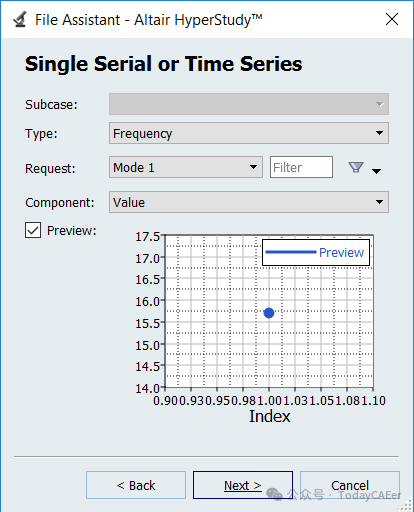
Task: Close the File Assistant dialog
Action: pyautogui.click(x=392, y=19)
